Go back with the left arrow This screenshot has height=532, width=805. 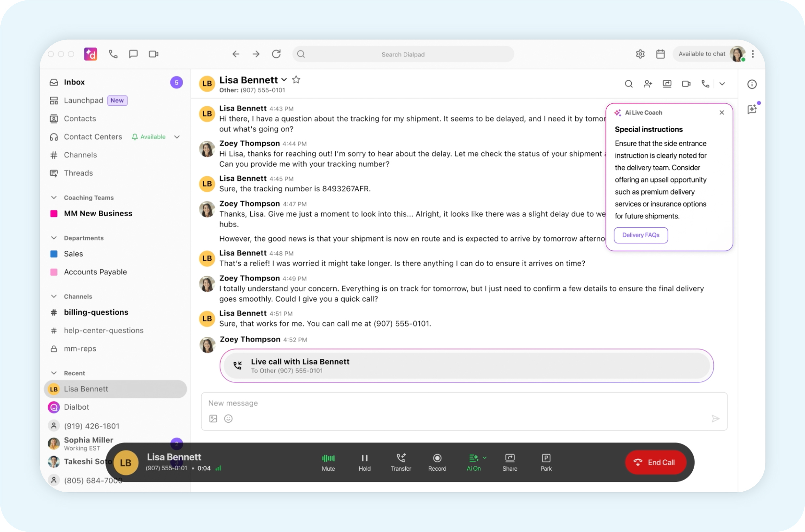tap(235, 54)
